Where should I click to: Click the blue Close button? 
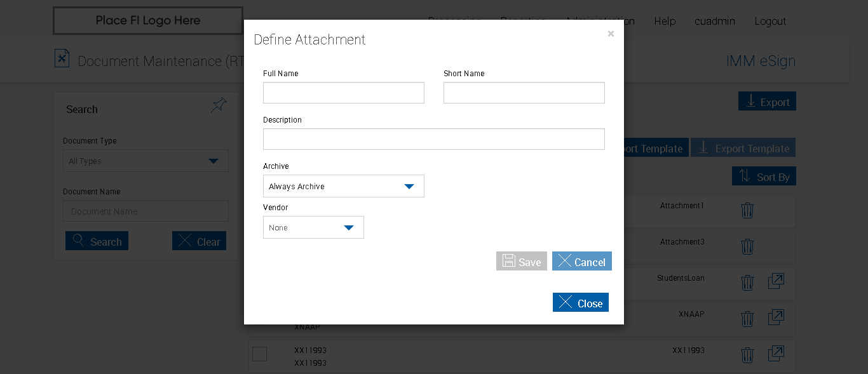[x=581, y=303]
